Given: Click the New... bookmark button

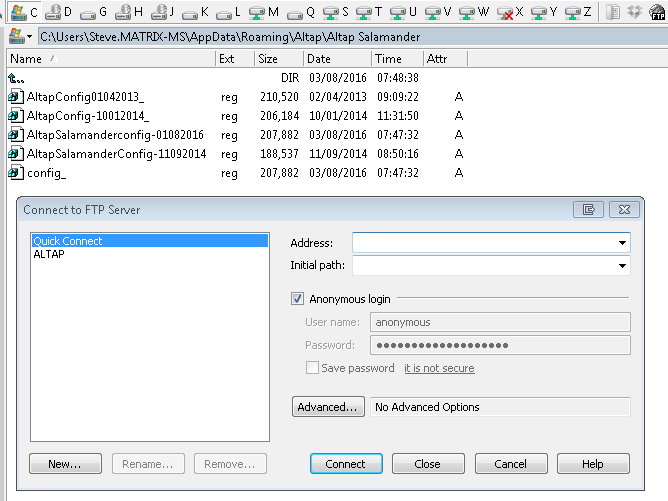Looking at the screenshot, I should point(66,464).
